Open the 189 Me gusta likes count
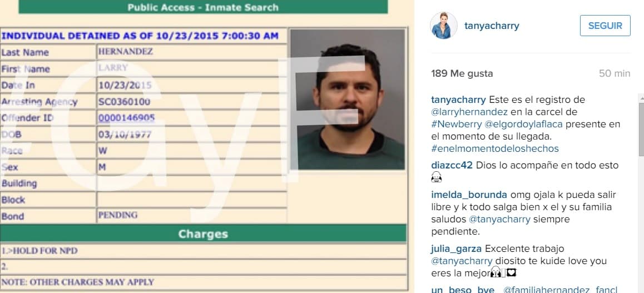Viewport: 644px width, 293px height. [x=462, y=74]
